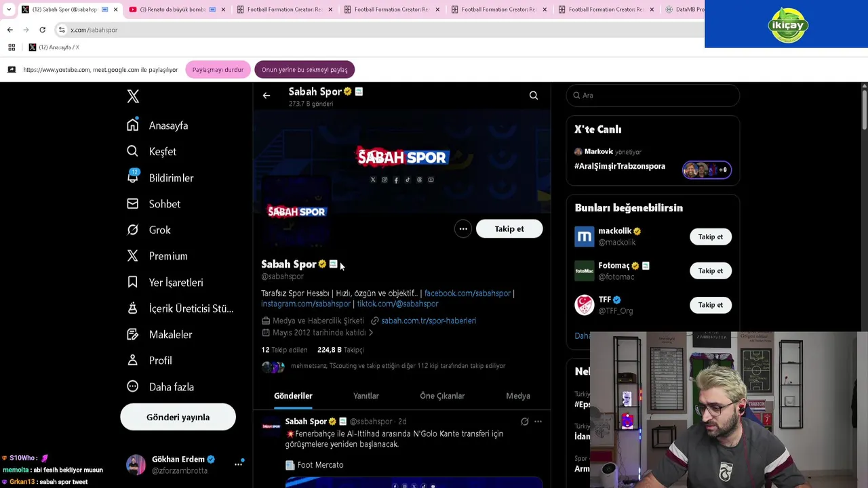Open Yer İşaretleri bookmarks
This screenshot has width=868, height=488.
(x=165, y=282)
